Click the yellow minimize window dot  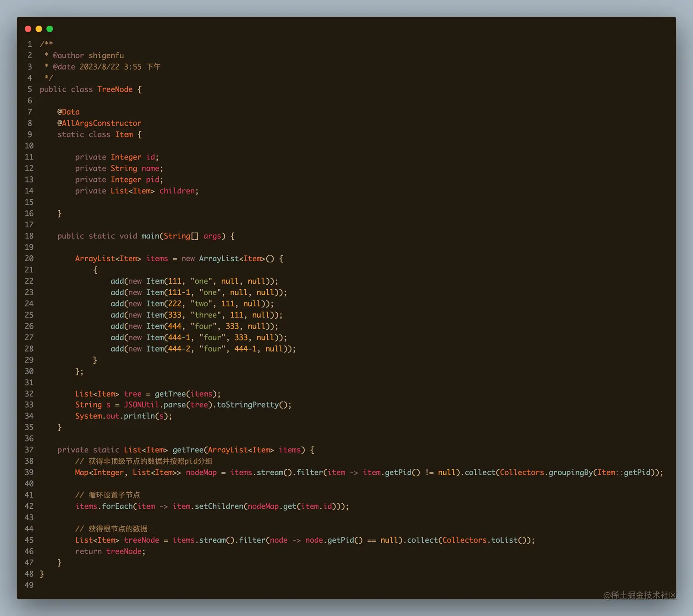point(39,29)
